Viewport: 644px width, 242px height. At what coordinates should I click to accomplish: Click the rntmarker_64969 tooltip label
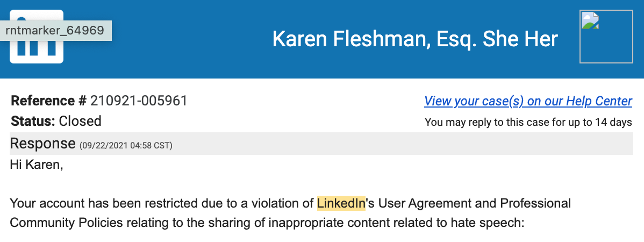coord(55,31)
